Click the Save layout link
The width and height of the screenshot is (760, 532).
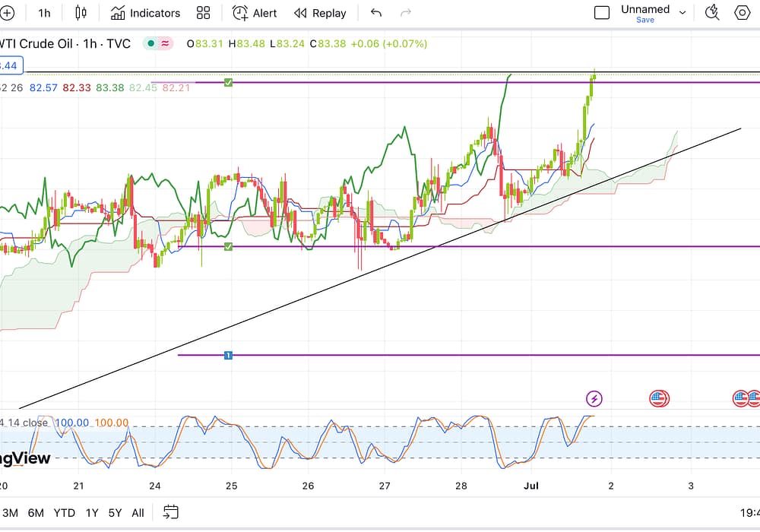pos(645,20)
